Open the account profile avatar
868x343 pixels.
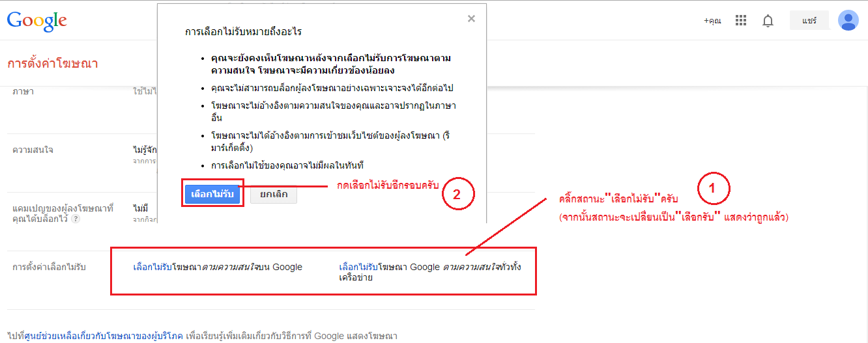(x=848, y=20)
